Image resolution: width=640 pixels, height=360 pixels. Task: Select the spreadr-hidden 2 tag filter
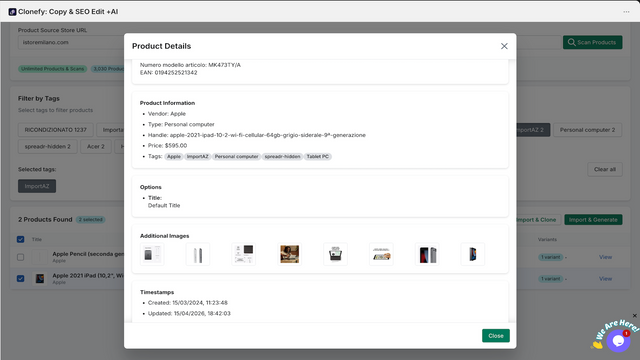coord(47,146)
